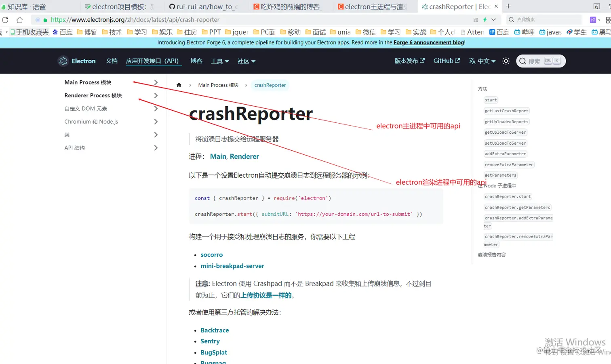Open 博客 in the navbar
The width and height of the screenshot is (611, 364).
pyautogui.click(x=196, y=61)
